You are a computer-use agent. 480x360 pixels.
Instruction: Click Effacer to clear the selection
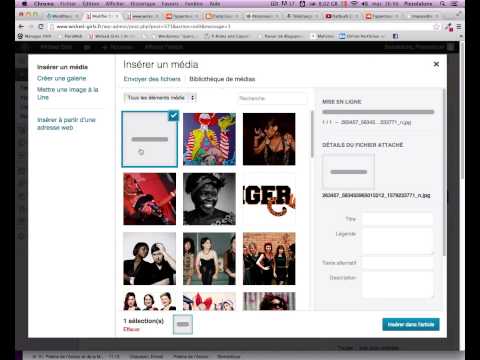click(131, 329)
